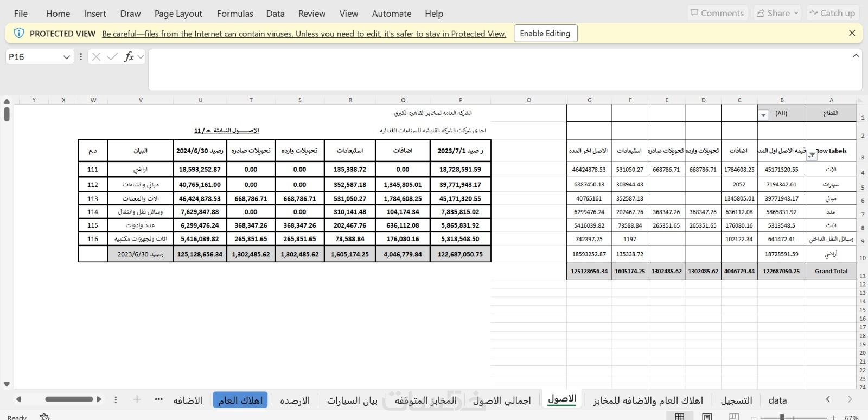
Task: Click the Insert Function fx icon
Action: (129, 57)
